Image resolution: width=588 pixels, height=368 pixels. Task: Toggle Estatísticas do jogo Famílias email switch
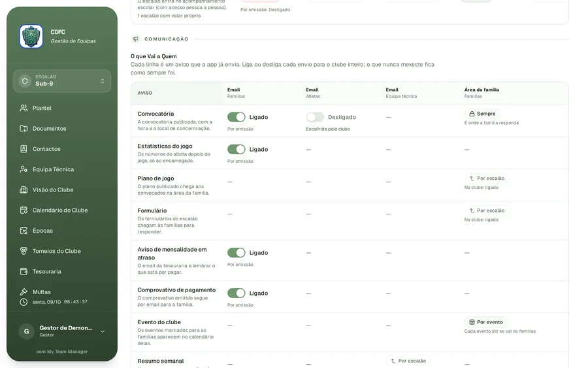(237, 149)
